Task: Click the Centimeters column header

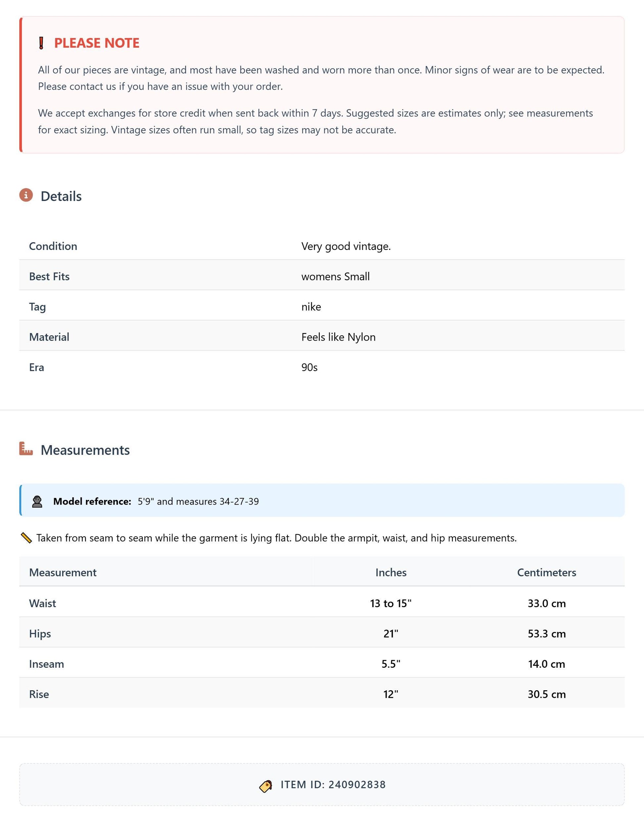Action: (546, 572)
